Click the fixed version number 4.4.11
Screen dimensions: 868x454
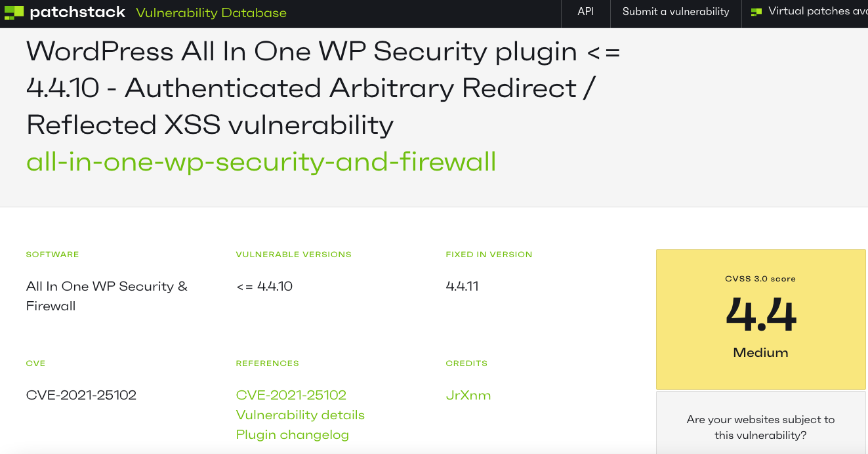point(462,286)
